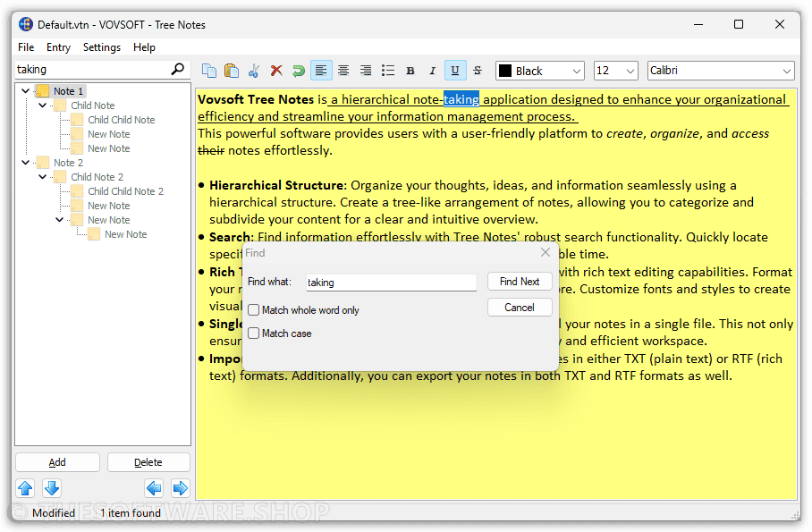This screenshot has height=532, width=812.
Task: Open the Settings menu
Action: click(x=102, y=47)
